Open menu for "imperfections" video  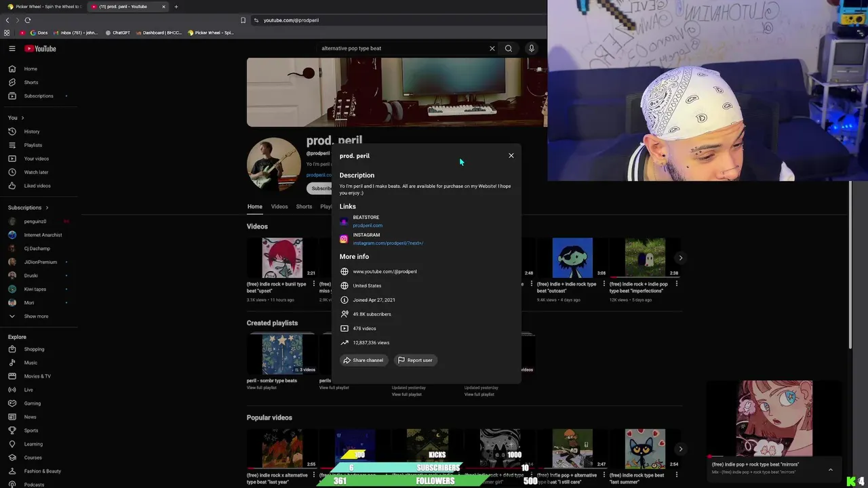[677, 284]
